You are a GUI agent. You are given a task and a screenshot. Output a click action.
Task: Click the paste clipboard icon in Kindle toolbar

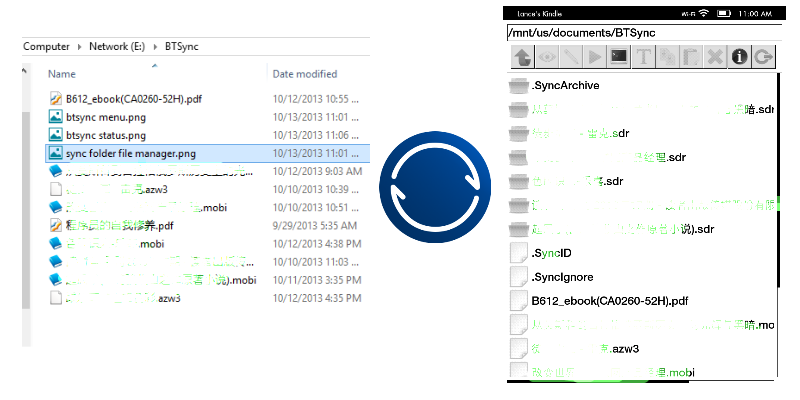coord(691,57)
